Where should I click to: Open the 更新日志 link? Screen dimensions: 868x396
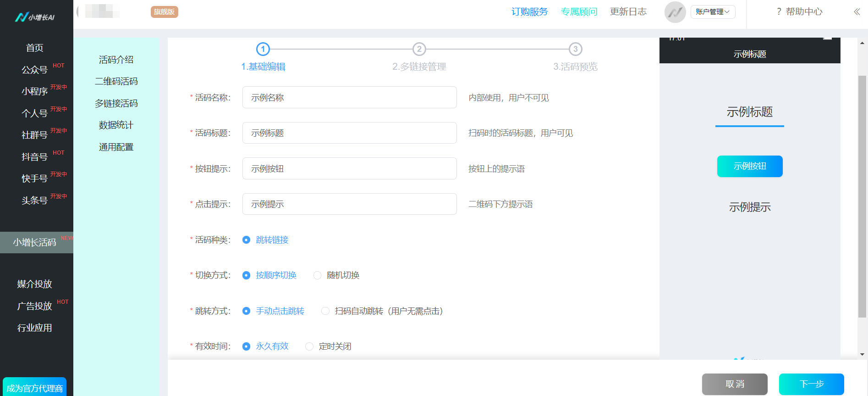628,12
